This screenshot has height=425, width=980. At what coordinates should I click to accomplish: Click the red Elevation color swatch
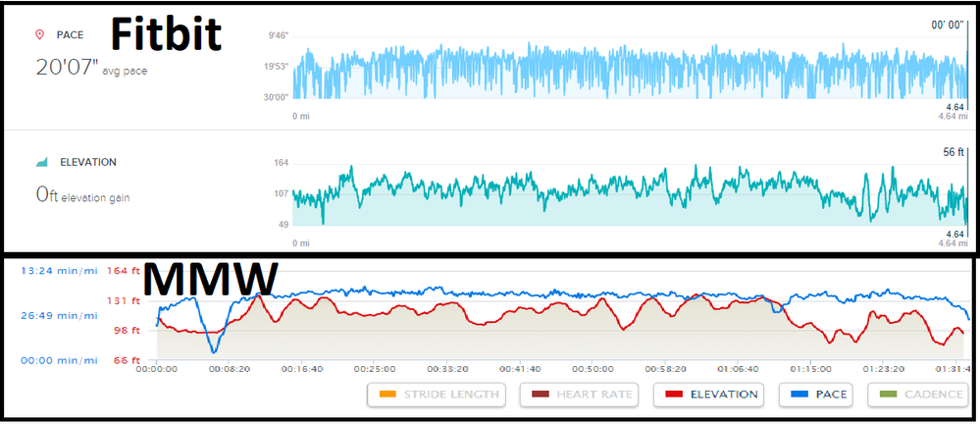[673, 395]
